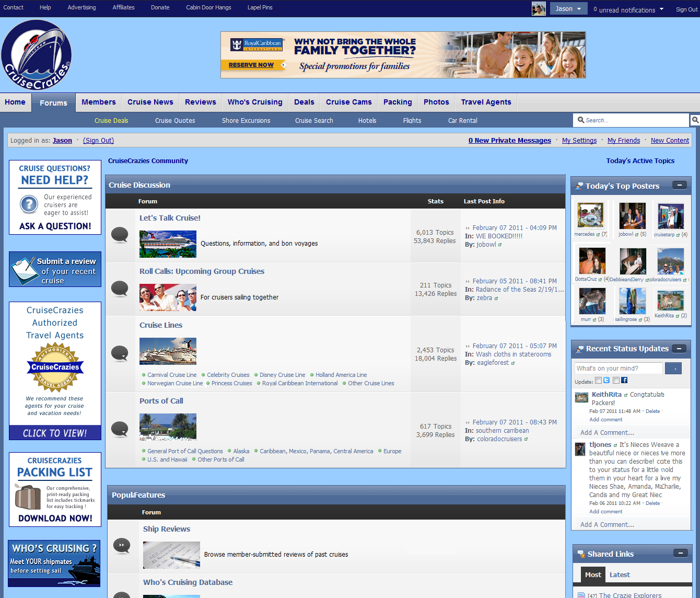This screenshot has height=598, width=700.
Task: Click Jason's avatar in the top bar
Action: pos(539,8)
